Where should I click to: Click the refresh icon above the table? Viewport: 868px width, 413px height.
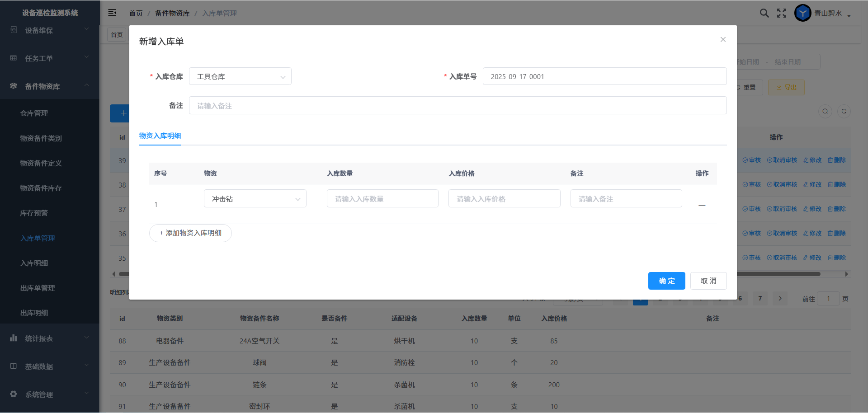844,111
